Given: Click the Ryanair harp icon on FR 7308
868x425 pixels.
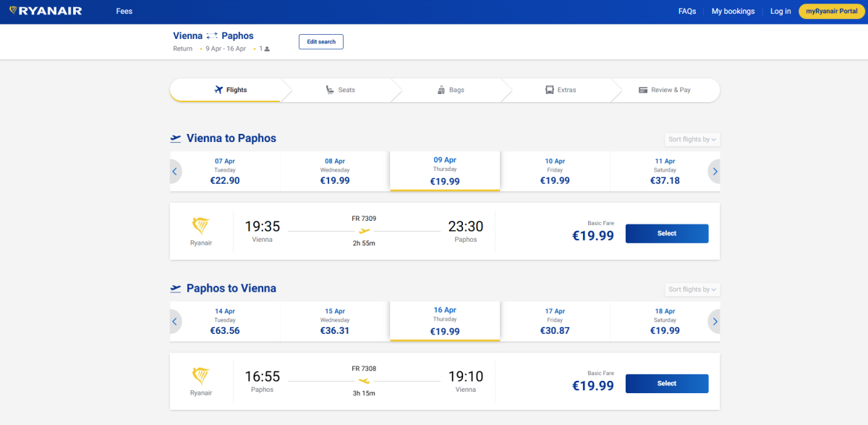Looking at the screenshot, I should coord(201,376).
